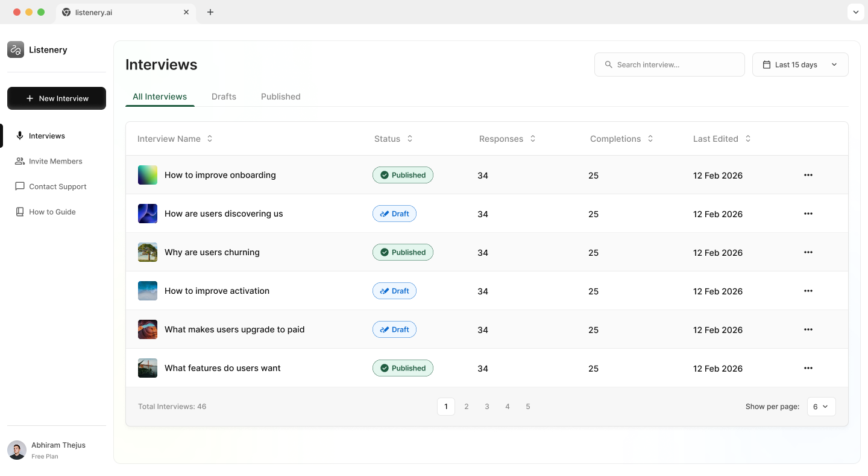Toggle sorting on the Responses column
The image size is (868, 476).
tap(532, 138)
